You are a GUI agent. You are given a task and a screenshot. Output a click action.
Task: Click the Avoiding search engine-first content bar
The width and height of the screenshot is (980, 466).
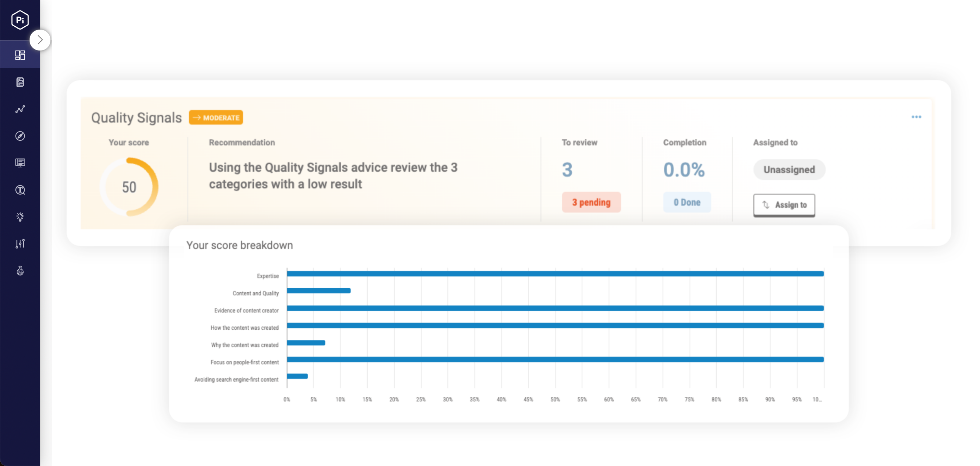click(x=297, y=377)
